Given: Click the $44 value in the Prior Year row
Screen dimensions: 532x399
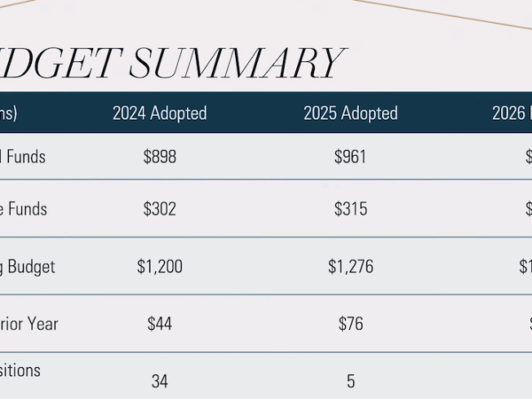Looking at the screenshot, I should click(x=160, y=324).
